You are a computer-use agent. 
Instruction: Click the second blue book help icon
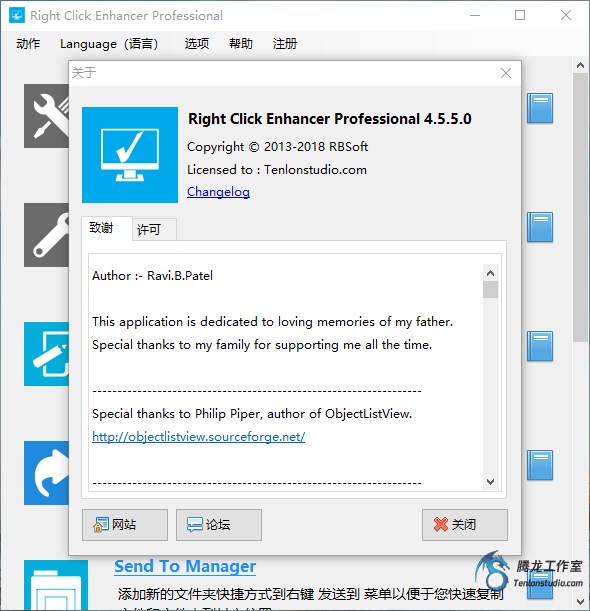pyautogui.click(x=540, y=227)
